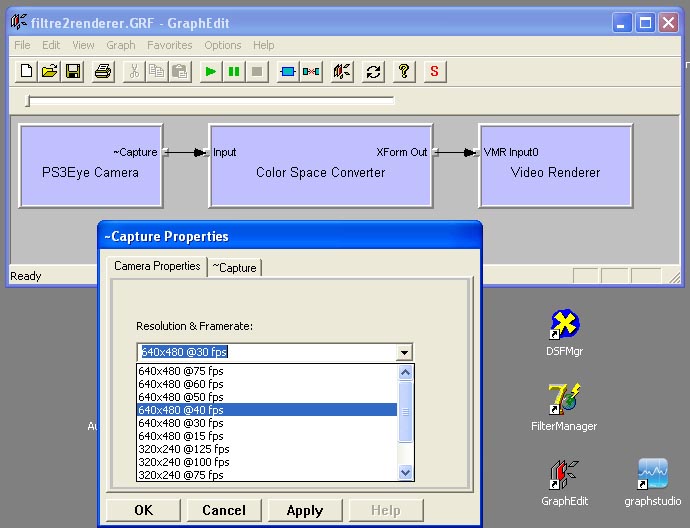The width and height of the screenshot is (690, 528).
Task: Collapse the Resolution & Framerate dropdown arrow
Action: coord(404,352)
